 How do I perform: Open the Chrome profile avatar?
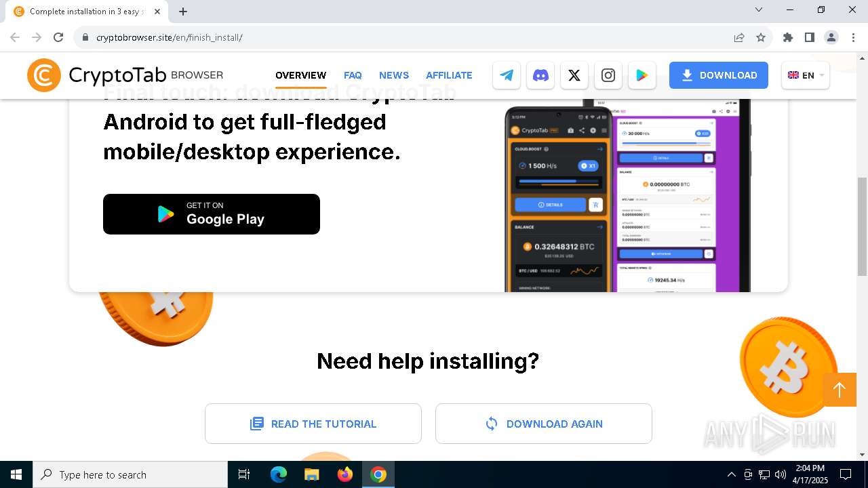[831, 37]
